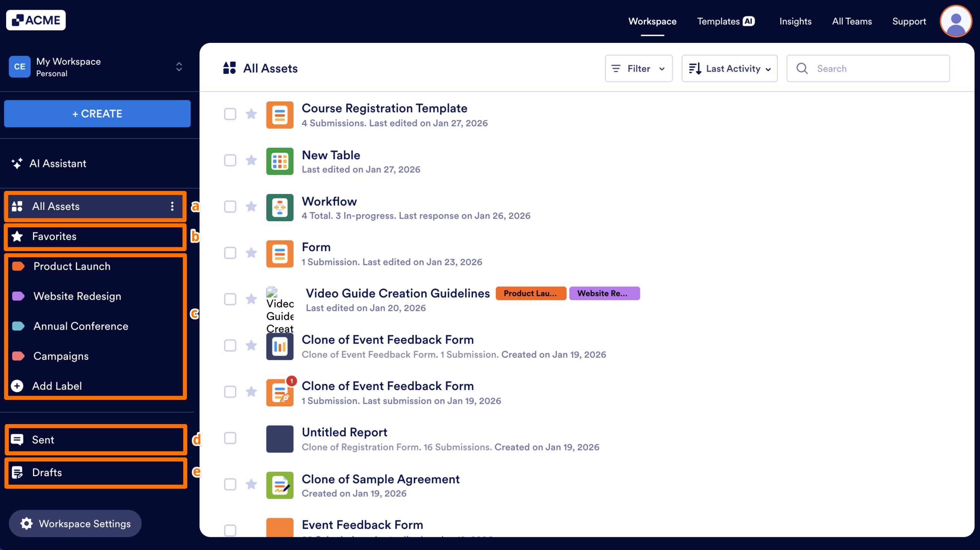Favorite the Workflow item with star
This screenshot has height=550, width=980.
pyautogui.click(x=251, y=207)
